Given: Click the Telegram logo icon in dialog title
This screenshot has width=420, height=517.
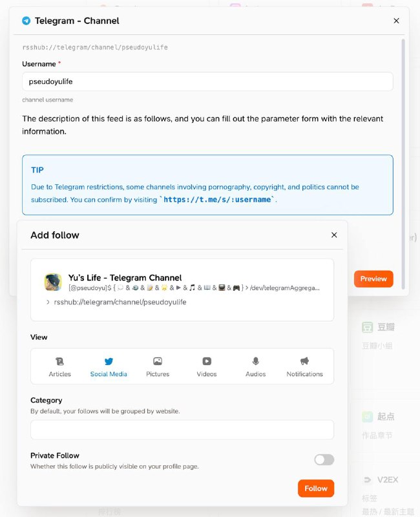Looking at the screenshot, I should coord(26,21).
